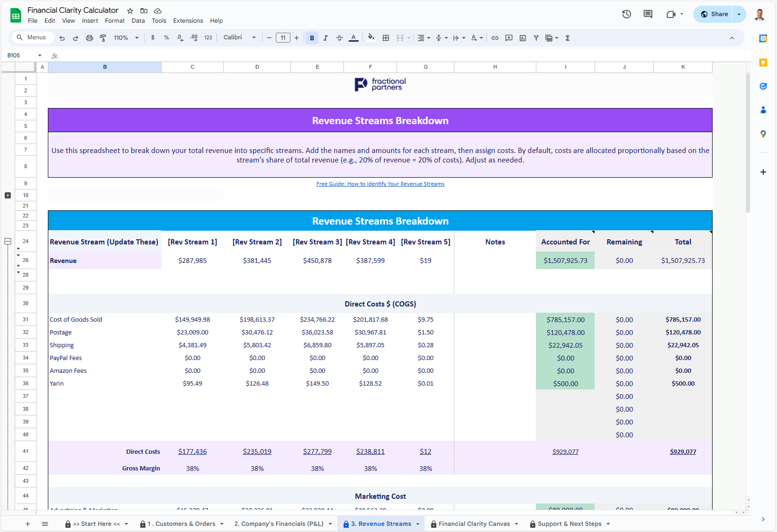Toggle italic formatting on
The image size is (777, 532).
coord(325,38)
